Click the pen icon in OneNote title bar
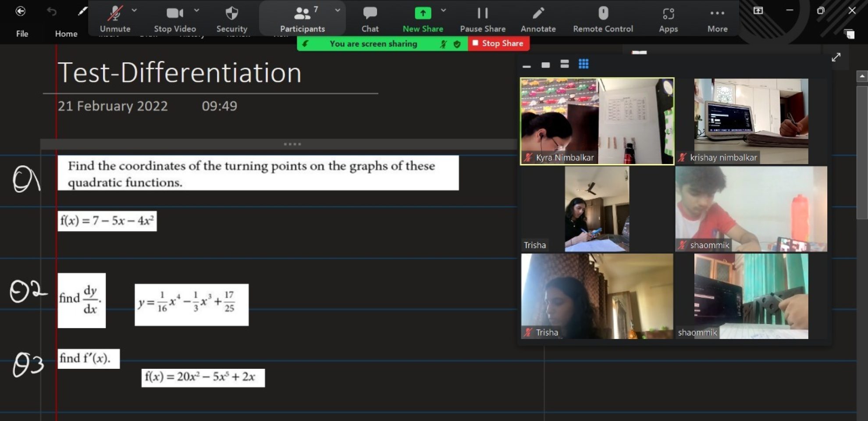The height and width of the screenshot is (421, 868). [82, 11]
